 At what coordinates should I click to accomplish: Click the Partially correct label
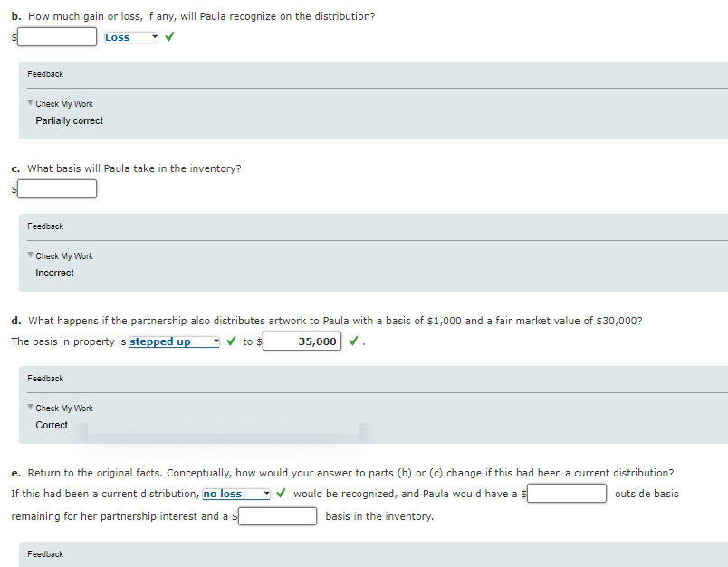69,120
